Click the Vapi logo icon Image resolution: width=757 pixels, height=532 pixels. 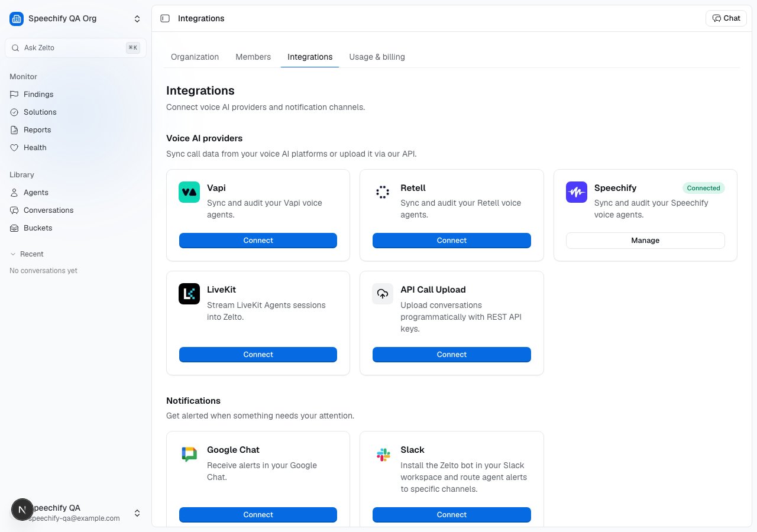point(189,192)
